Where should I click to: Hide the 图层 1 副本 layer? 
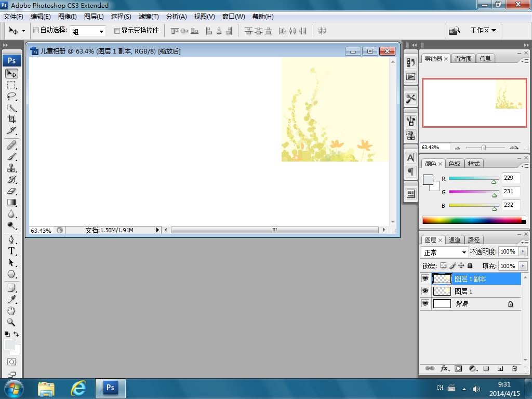(425, 278)
